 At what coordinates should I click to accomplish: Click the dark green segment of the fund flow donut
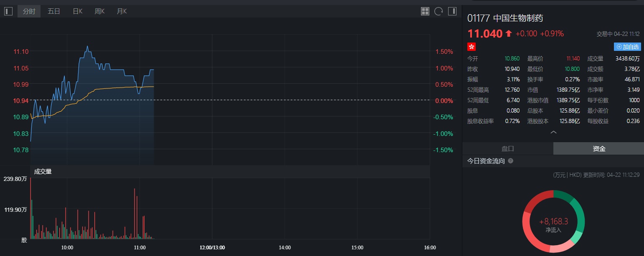(563, 196)
